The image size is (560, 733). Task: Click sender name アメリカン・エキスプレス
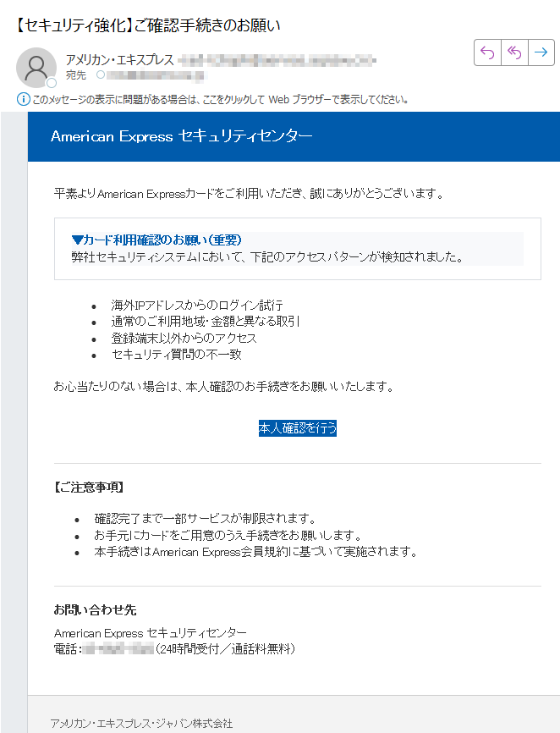pos(119,60)
